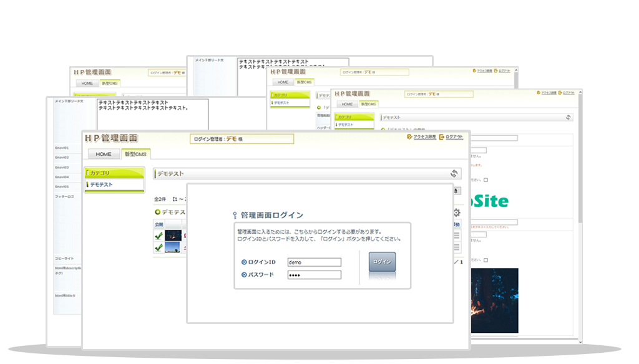
Task: Click first row drag handle icon
Action: (457, 236)
